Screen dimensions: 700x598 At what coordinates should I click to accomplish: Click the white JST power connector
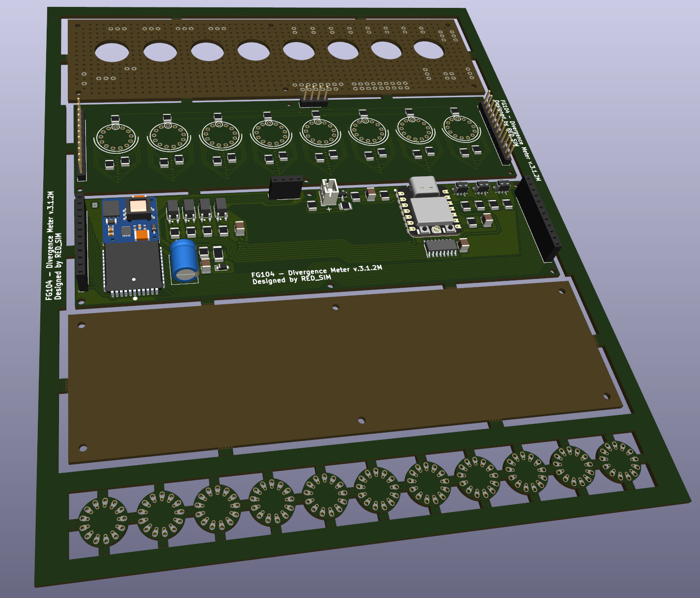click(329, 192)
